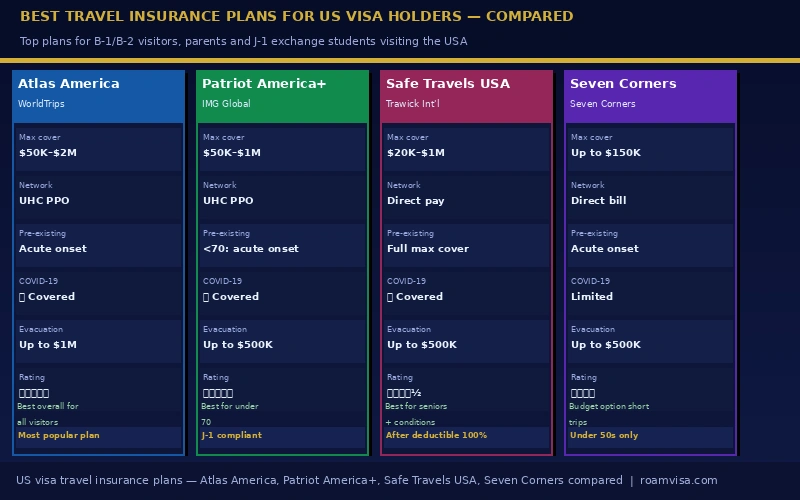The width and height of the screenshot is (800, 500).
Task: Click "UHC PPO" in the Atlas America card
Action: click(x=44, y=201)
